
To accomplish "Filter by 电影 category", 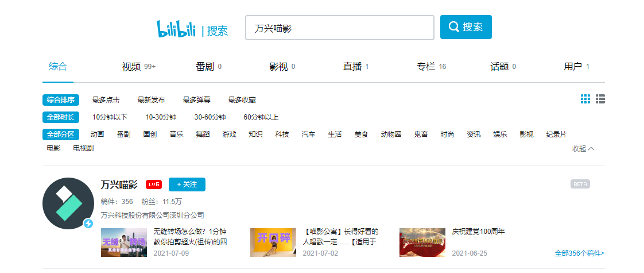I will (54, 148).
